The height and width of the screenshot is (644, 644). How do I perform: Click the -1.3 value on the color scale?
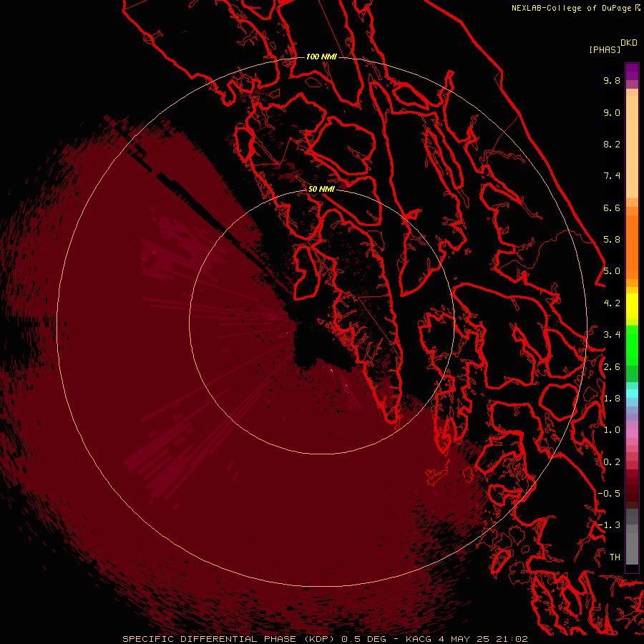[x=609, y=525]
